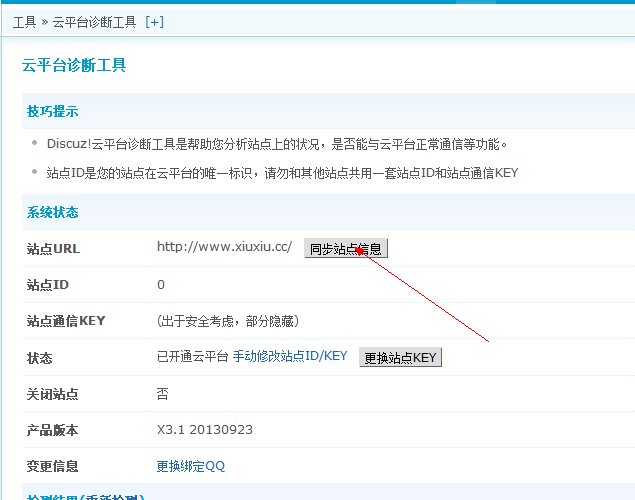Click the 云平台诊断工具 page heading
The height and width of the screenshot is (500, 635).
pos(74,65)
